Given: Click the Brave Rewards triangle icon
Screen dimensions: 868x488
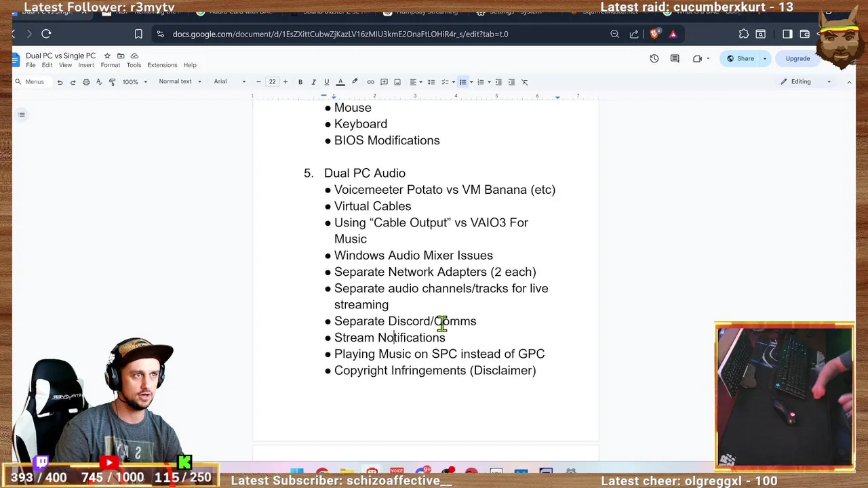Looking at the screenshot, I should point(673,34).
